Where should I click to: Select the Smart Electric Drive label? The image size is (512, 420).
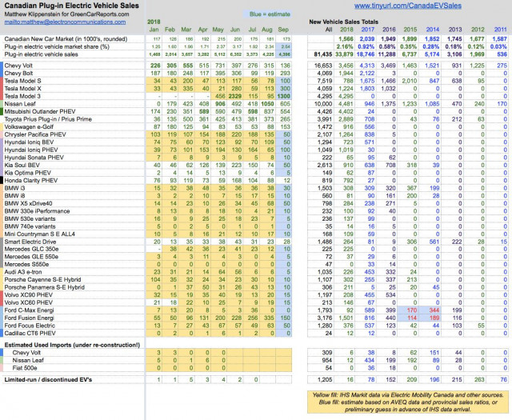[x=30, y=242]
